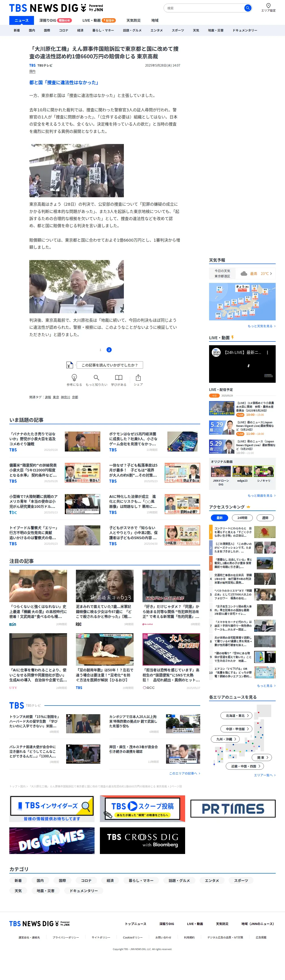Open エリア一覧へ link
The width and height of the screenshot is (285, 980).
pos(264,775)
